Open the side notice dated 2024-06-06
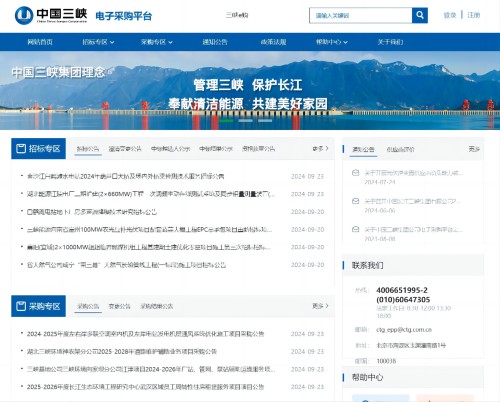This screenshot has width=500, height=402. [x=412, y=201]
